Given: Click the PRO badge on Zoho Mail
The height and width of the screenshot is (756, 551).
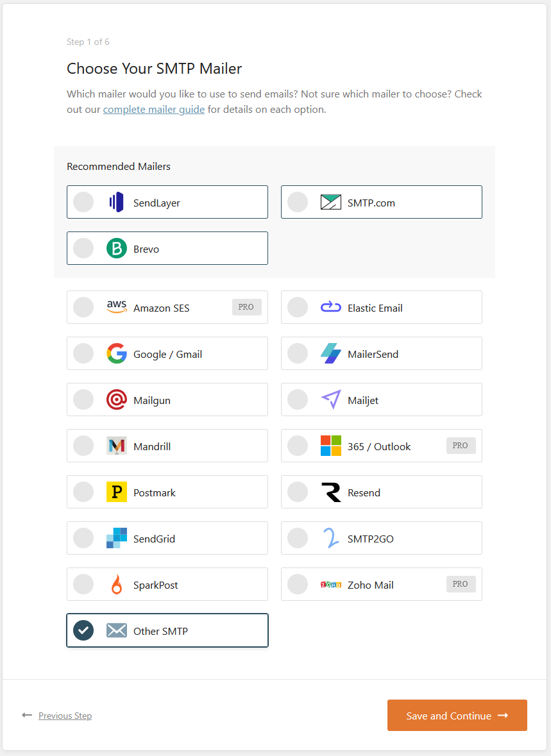Looking at the screenshot, I should tap(461, 584).
